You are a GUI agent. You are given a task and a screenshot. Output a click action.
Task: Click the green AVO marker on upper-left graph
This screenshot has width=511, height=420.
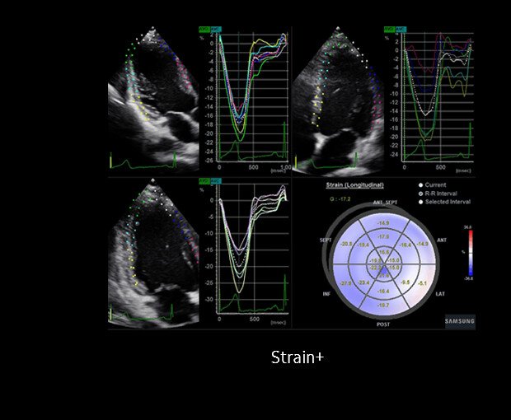204,30
